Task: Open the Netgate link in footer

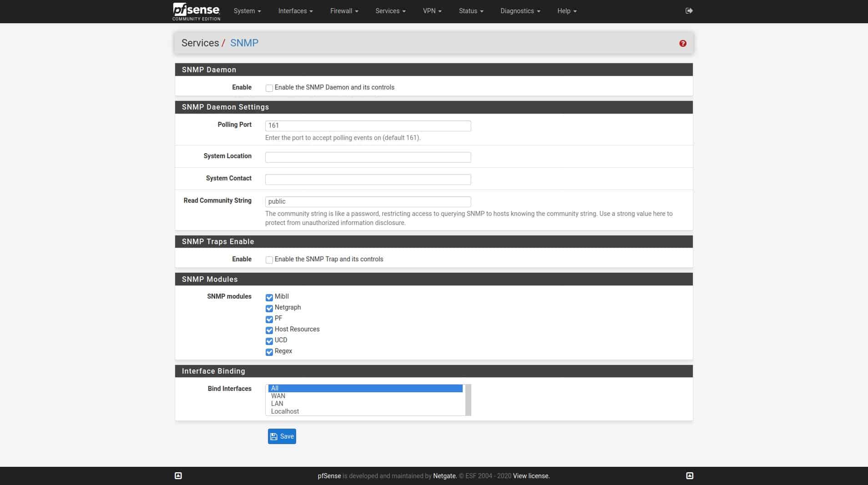Action: pyautogui.click(x=444, y=476)
